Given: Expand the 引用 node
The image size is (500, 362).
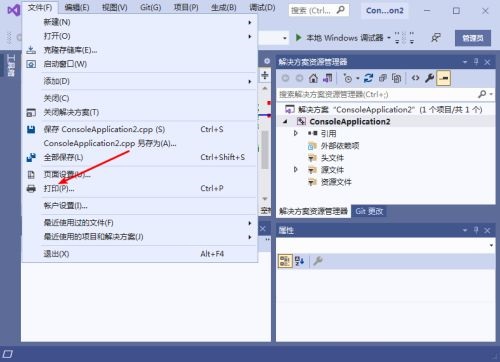Looking at the screenshot, I should coord(296,133).
